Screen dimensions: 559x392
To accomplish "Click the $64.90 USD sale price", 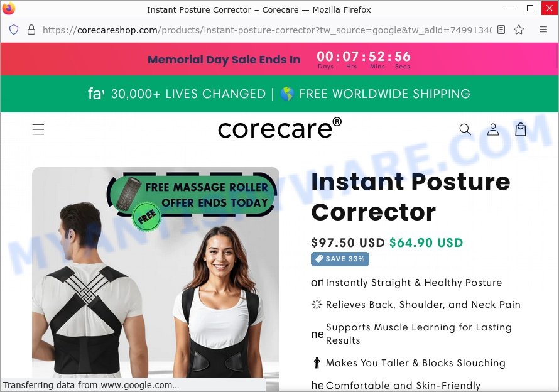I will coord(426,243).
